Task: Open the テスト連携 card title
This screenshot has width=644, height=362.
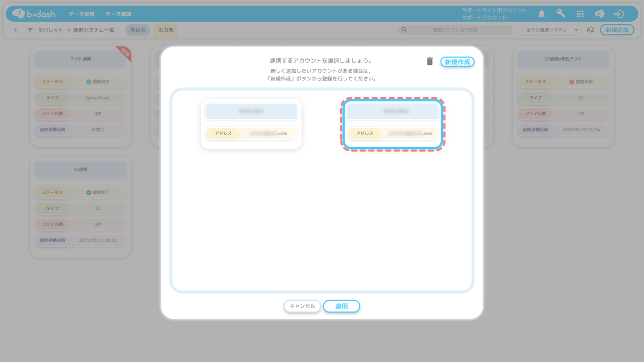Action: coord(80,59)
